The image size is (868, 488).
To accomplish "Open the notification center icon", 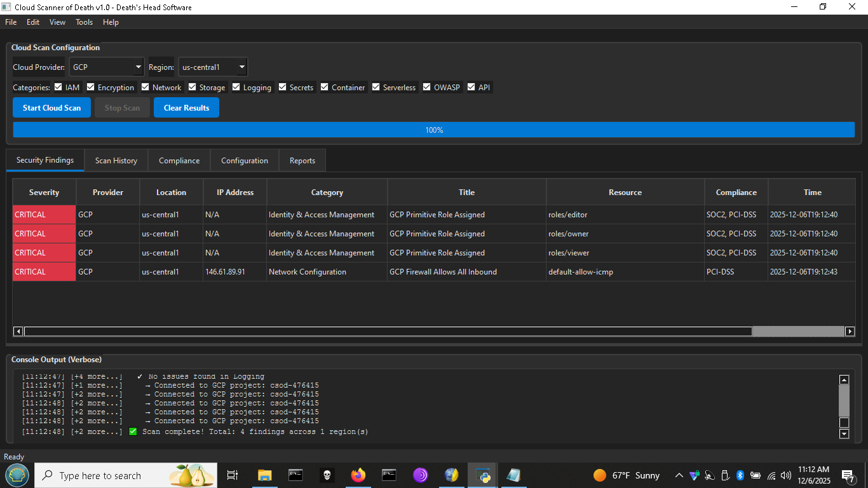I will [848, 475].
